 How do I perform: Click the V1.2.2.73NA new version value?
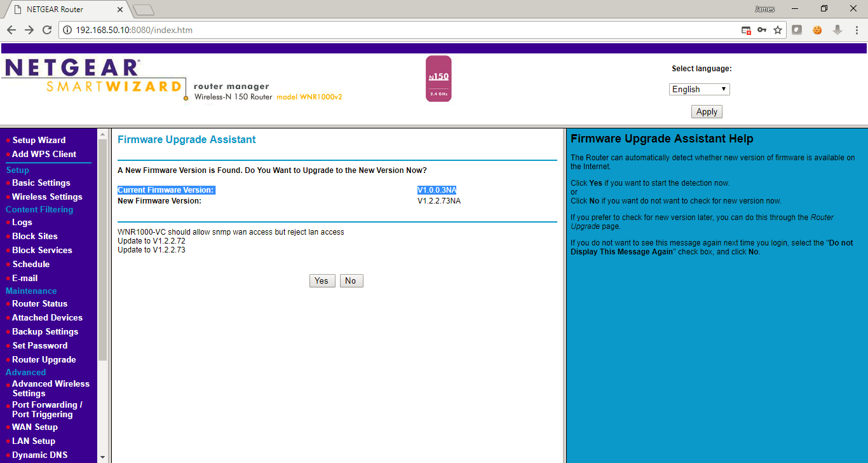tap(439, 201)
